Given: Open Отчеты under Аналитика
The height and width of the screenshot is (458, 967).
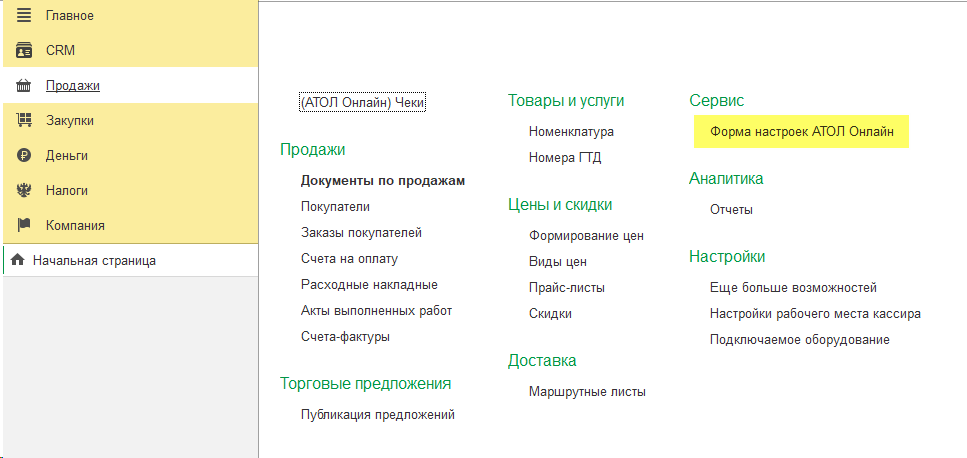Looking at the screenshot, I should click(x=731, y=209).
